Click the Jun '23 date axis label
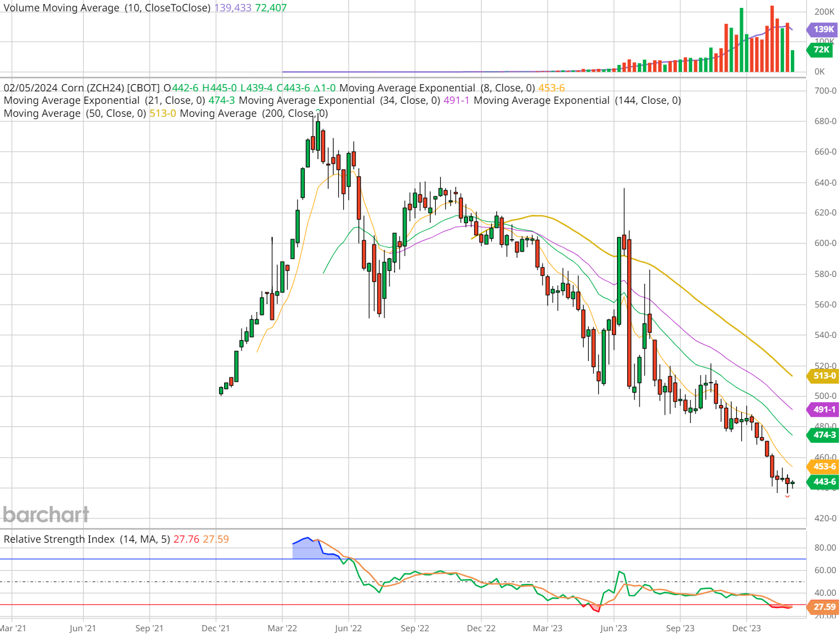Screen dimensions: 840x638 [x=614, y=628]
